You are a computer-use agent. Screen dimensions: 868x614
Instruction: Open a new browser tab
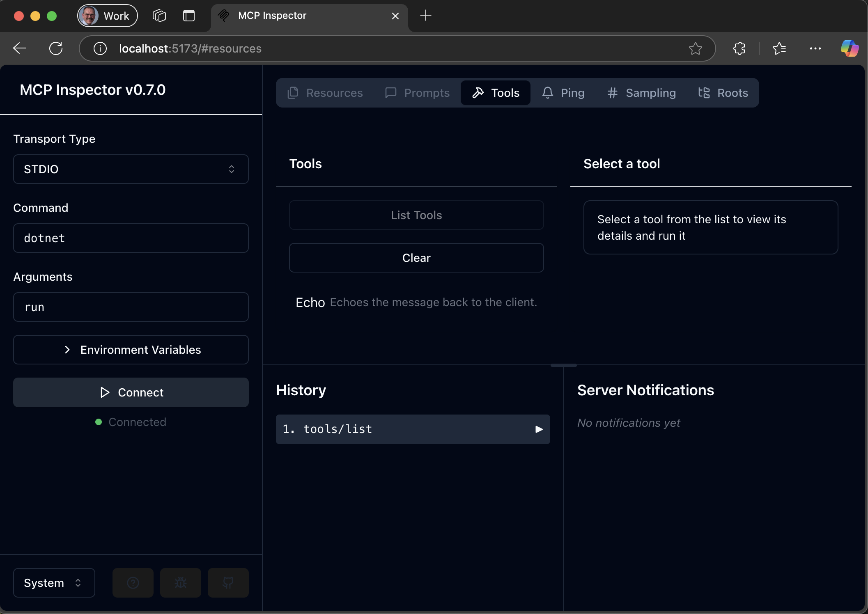click(426, 16)
